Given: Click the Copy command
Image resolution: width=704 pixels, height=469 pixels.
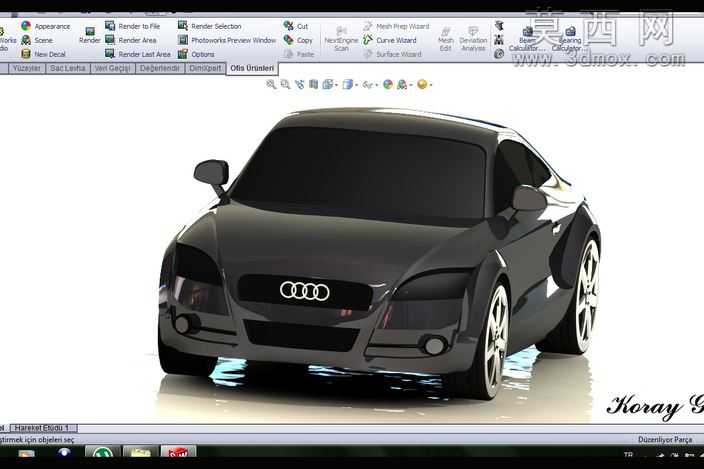Looking at the screenshot, I should [298, 40].
